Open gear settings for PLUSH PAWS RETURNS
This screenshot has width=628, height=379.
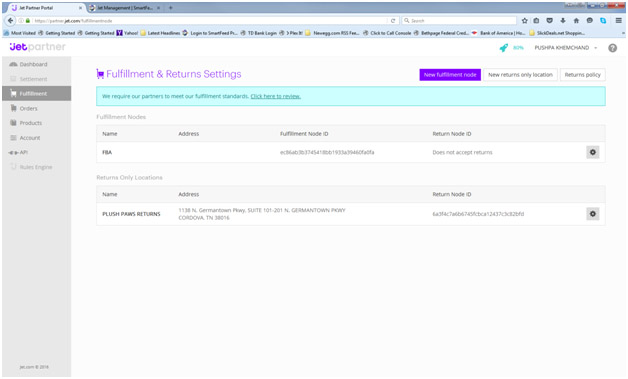pyautogui.click(x=593, y=214)
